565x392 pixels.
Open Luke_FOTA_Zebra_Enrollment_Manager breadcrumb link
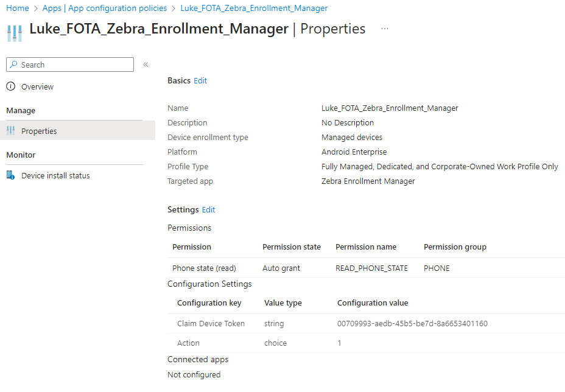click(254, 8)
